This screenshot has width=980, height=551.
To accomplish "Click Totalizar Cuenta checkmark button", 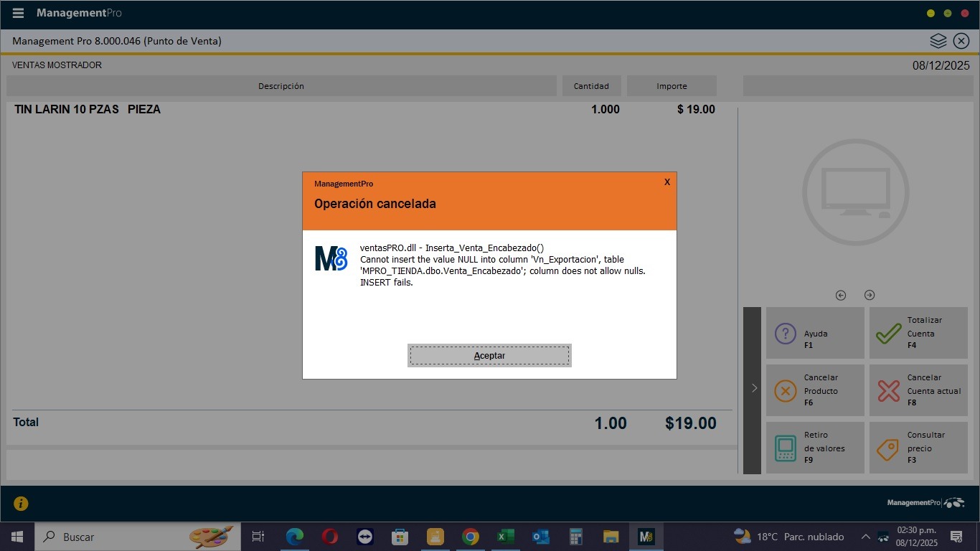I will (918, 333).
